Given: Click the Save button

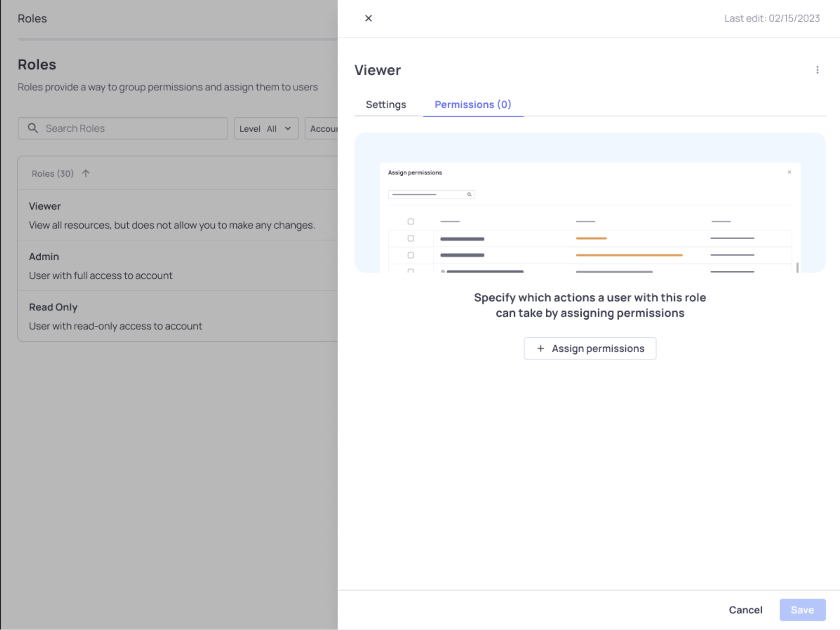Looking at the screenshot, I should pos(802,610).
